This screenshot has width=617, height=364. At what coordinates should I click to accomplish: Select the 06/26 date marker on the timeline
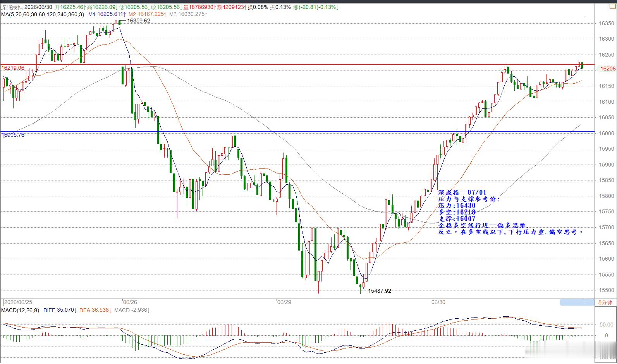pyautogui.click(x=130, y=302)
